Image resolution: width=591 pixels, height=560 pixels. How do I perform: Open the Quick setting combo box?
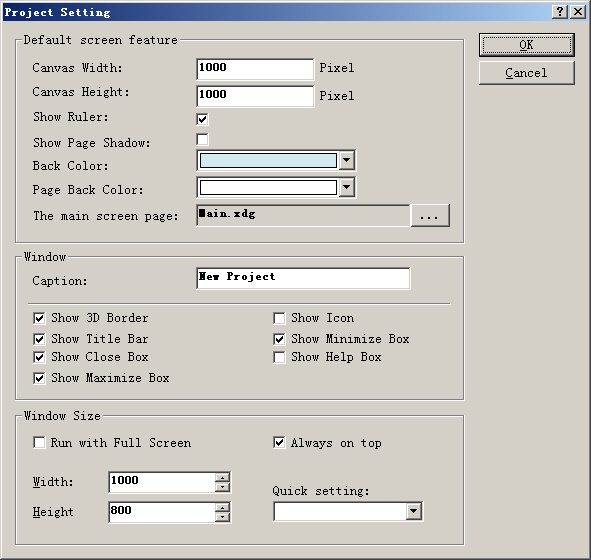[348, 511]
